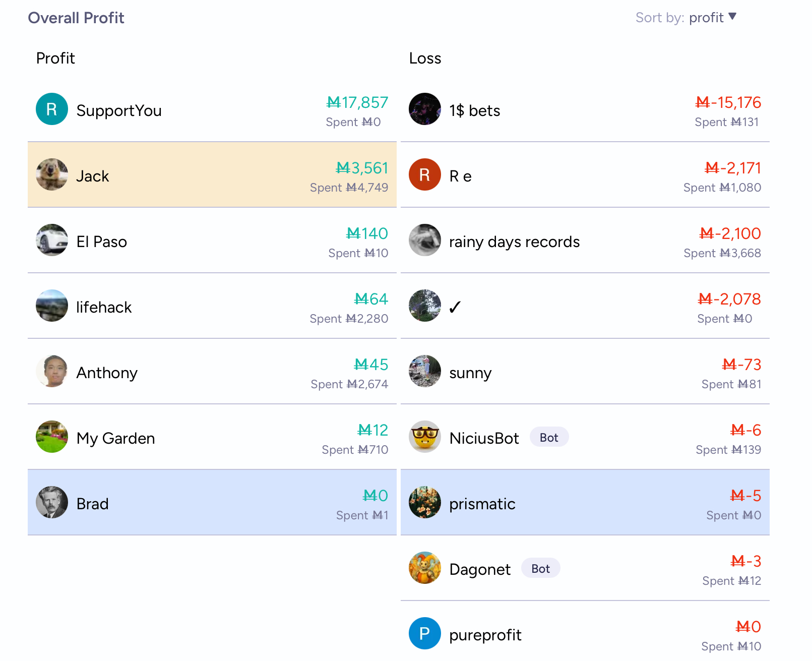Click Jack's profit amount Ṁ3,561
Image resolution: width=812 pixels, height=661 pixels.
click(x=362, y=168)
